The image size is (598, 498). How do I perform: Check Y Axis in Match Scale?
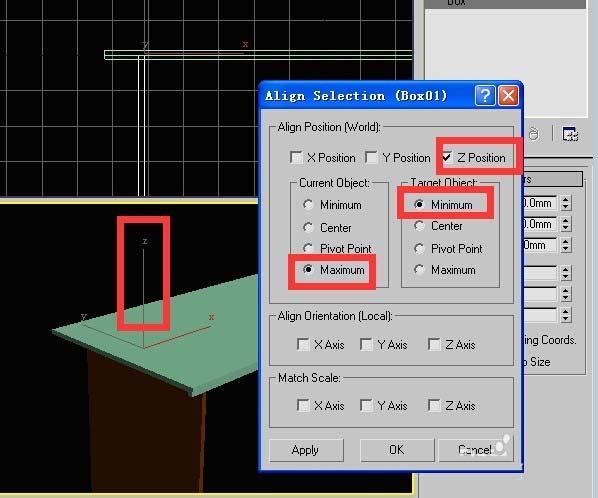pyautogui.click(x=366, y=405)
